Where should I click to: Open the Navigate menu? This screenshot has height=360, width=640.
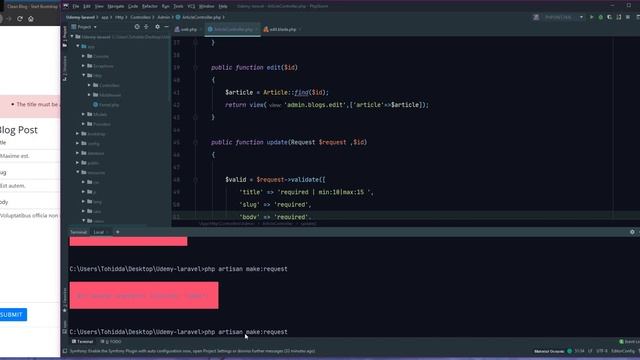[x=116, y=6]
